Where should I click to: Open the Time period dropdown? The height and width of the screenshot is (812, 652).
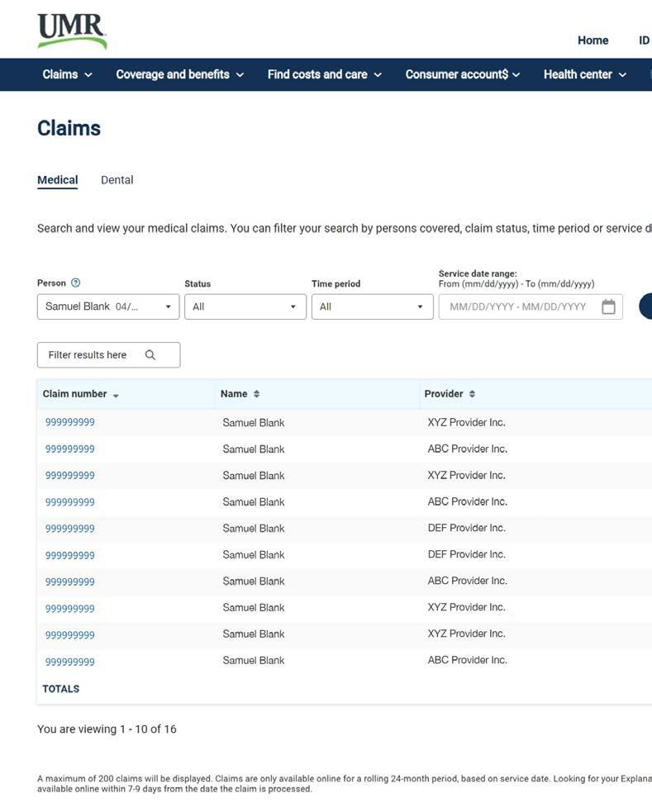[x=373, y=306]
